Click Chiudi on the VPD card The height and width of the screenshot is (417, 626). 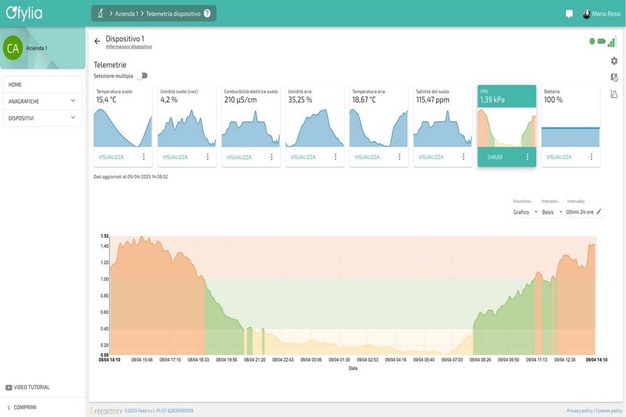pos(495,157)
